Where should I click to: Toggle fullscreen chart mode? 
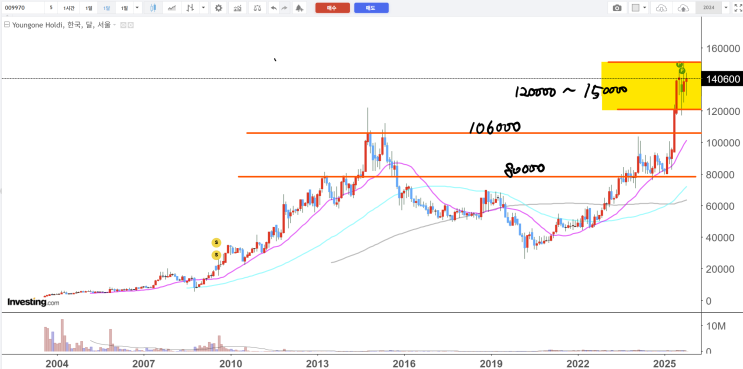tap(737, 8)
